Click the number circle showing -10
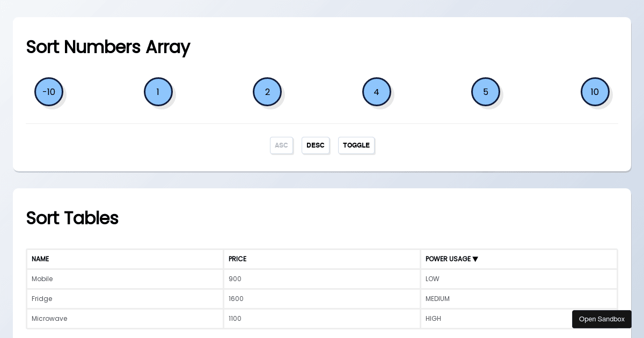This screenshot has height=338, width=644. tap(49, 92)
